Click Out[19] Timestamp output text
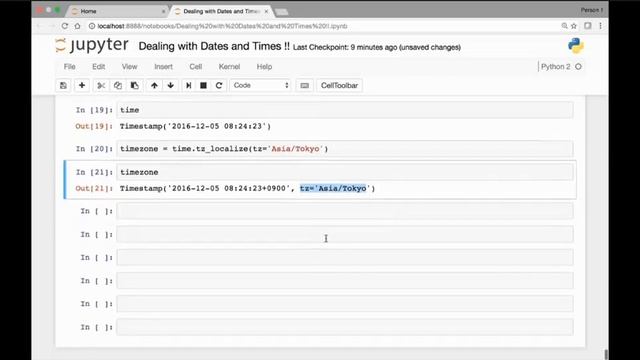Screen dimensions: 640x360 pos(196,126)
